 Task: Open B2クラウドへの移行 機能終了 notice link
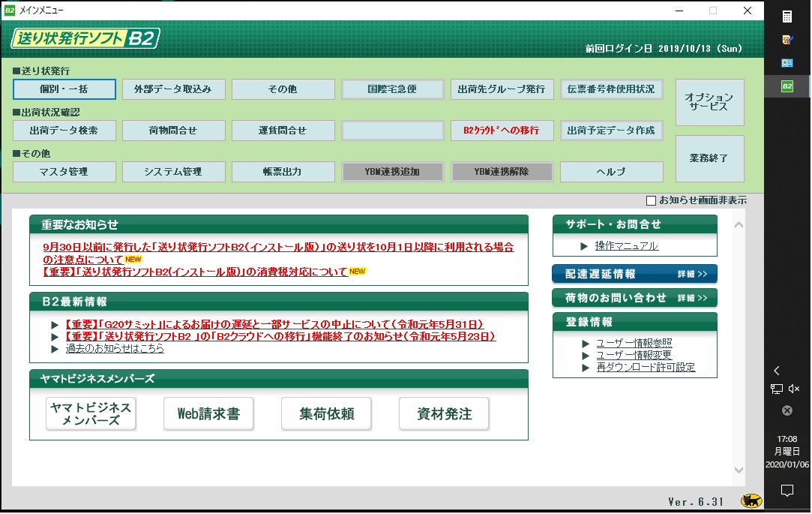tap(280, 336)
